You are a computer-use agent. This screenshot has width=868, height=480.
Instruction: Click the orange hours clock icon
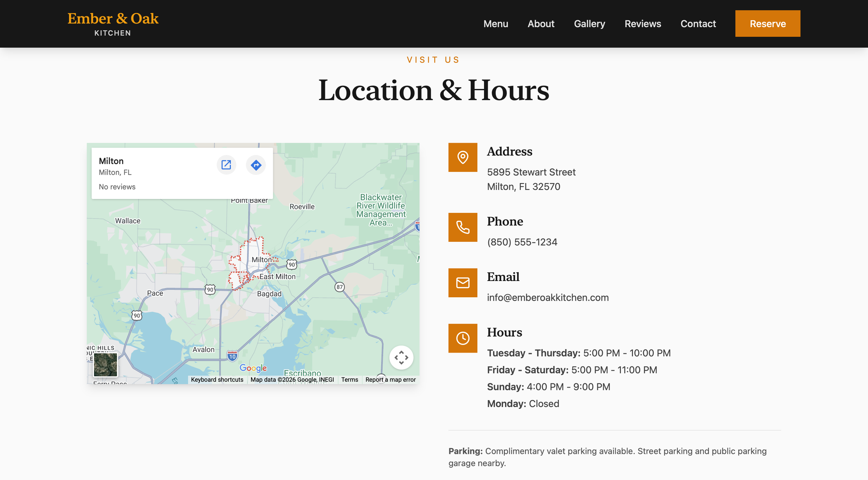point(462,338)
